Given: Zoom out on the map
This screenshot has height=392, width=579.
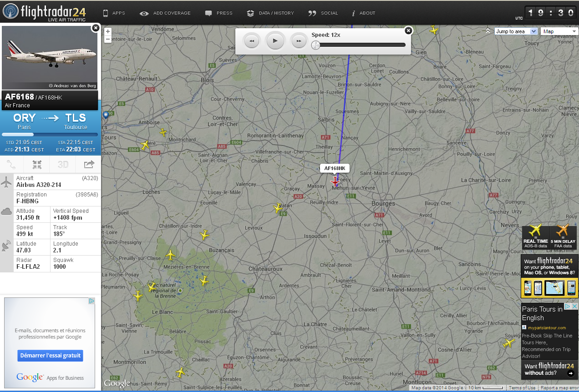Looking at the screenshot, I should tap(108, 39).
